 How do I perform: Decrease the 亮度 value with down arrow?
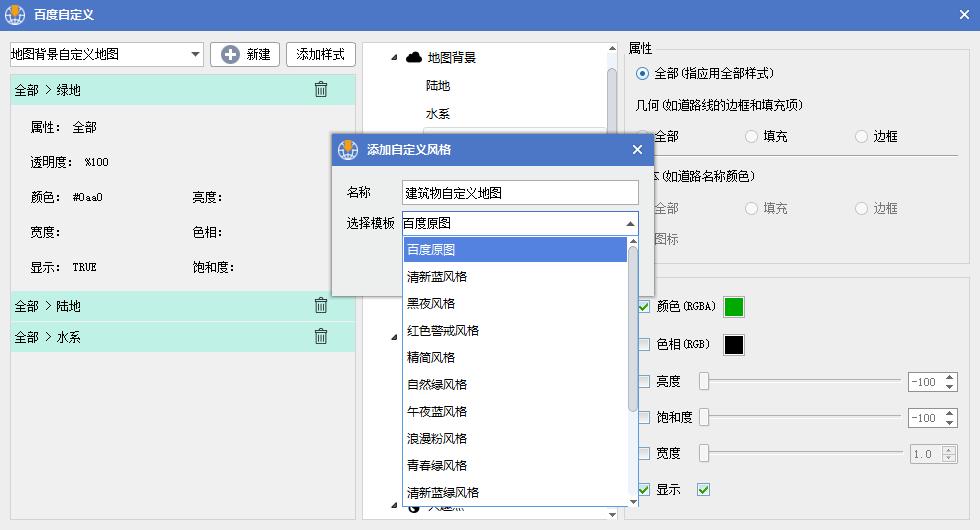click(949, 386)
